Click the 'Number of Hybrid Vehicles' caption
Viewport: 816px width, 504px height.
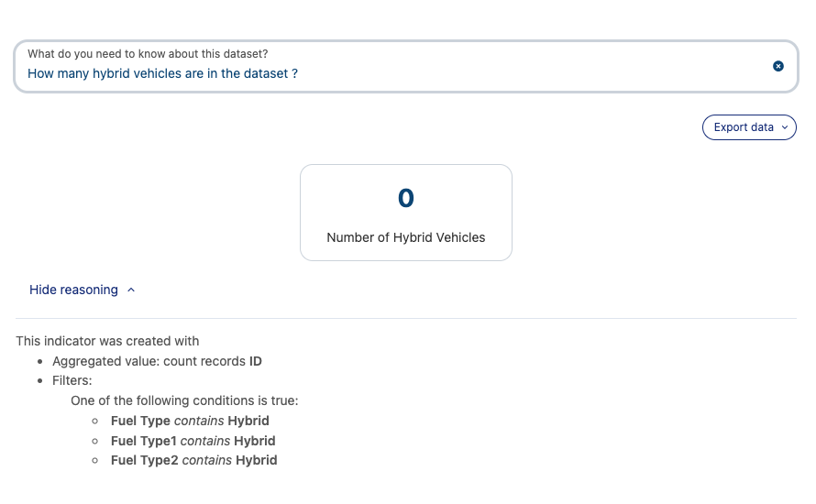pos(405,237)
